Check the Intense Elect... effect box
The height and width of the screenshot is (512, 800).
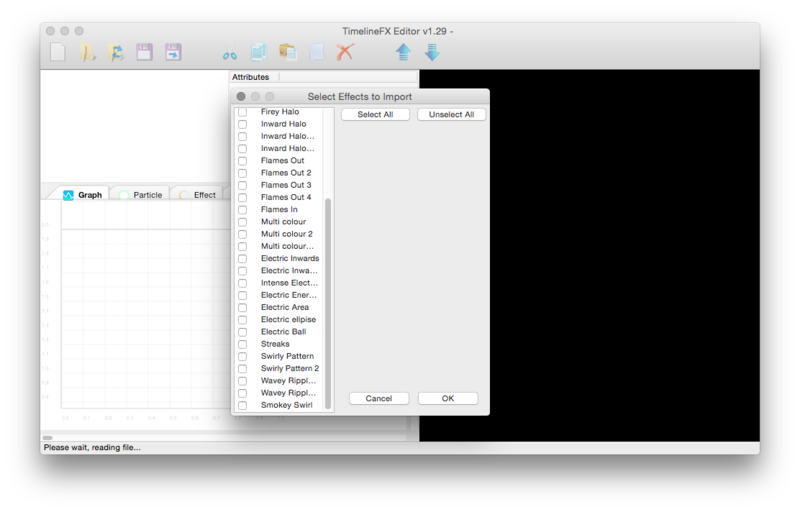(242, 283)
